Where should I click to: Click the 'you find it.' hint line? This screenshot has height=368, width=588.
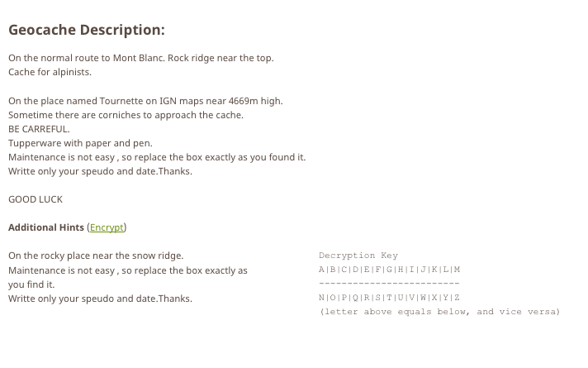pos(31,284)
